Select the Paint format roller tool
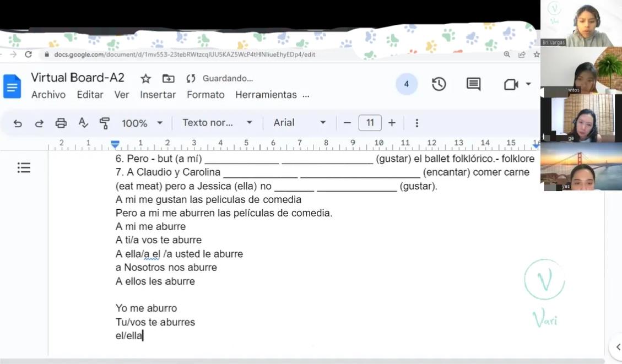This screenshot has width=622, height=364. point(105,123)
